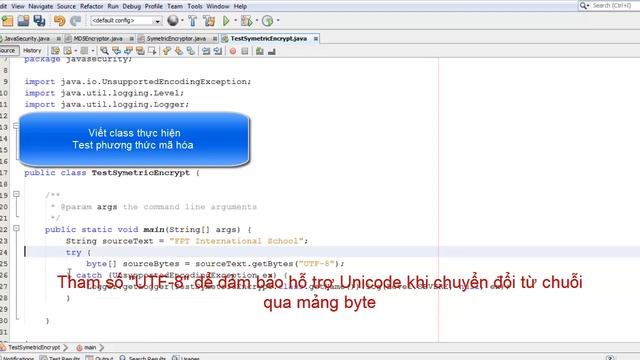Open the Team menu

coord(175,6)
